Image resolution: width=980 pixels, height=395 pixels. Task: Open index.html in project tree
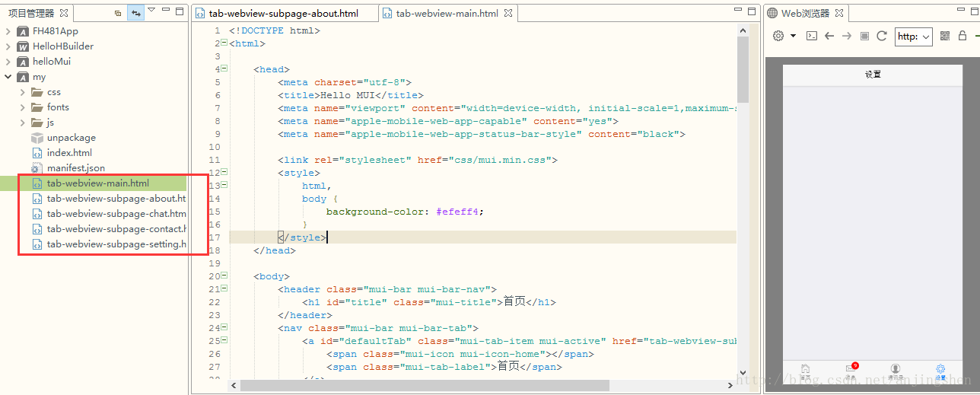tap(69, 153)
